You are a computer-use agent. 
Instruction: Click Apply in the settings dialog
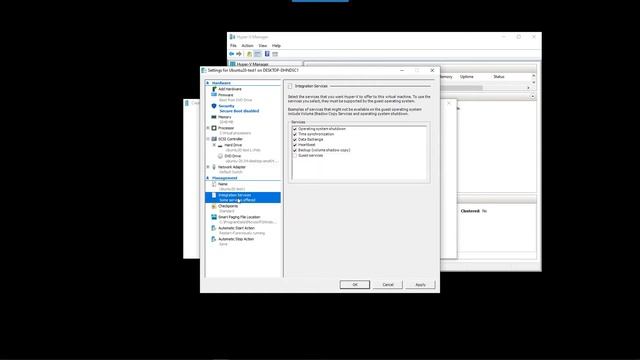(x=420, y=284)
